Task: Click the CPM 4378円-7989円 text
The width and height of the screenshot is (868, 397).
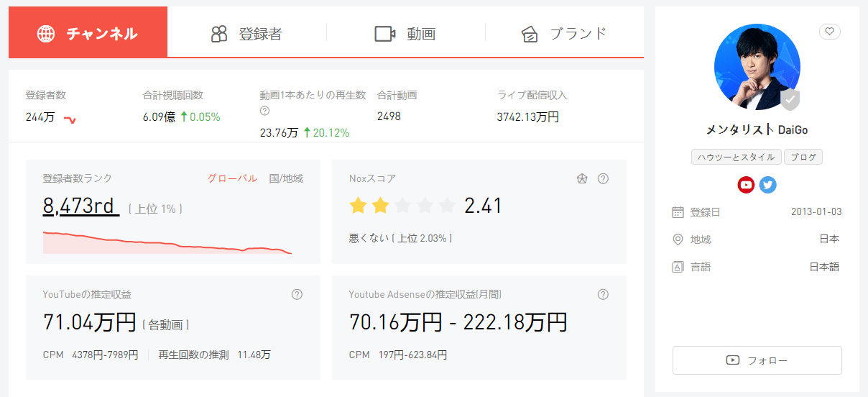Action: coord(91,355)
